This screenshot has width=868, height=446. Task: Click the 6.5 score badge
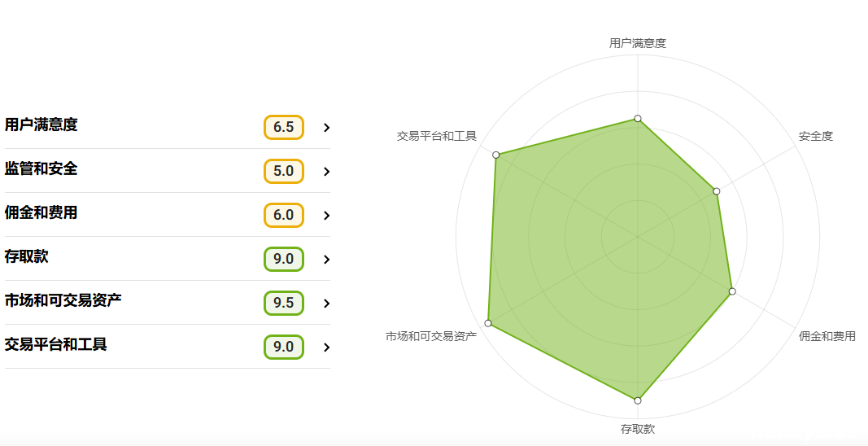[x=283, y=127]
